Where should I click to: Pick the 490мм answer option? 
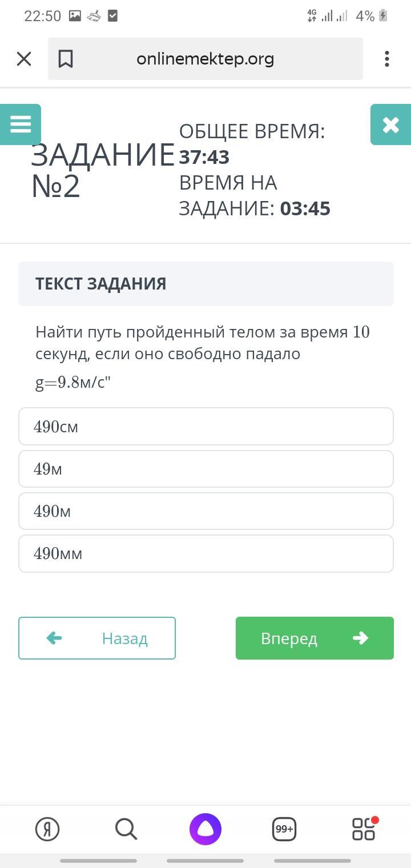tap(206, 553)
